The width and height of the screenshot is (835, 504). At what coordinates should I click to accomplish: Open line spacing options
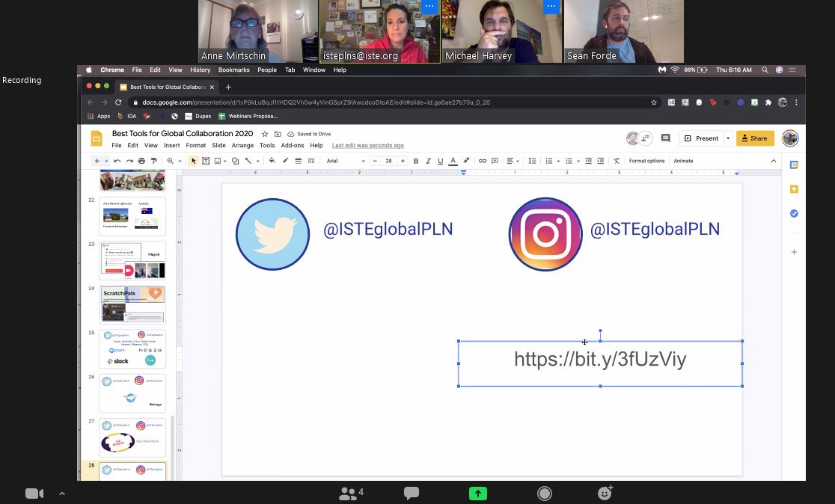pos(532,161)
